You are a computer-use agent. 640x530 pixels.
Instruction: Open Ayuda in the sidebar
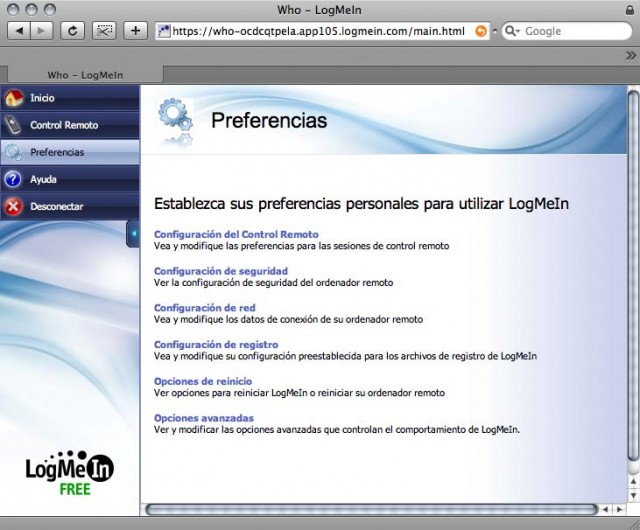70,179
